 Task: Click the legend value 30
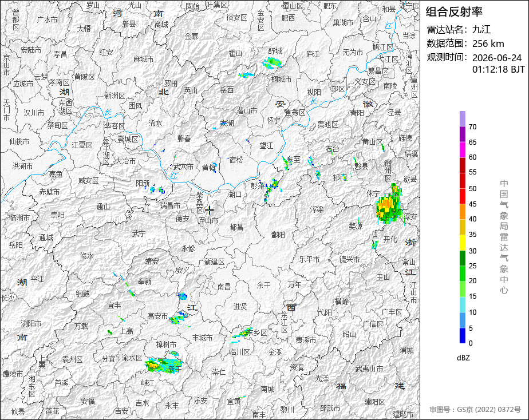(473, 251)
